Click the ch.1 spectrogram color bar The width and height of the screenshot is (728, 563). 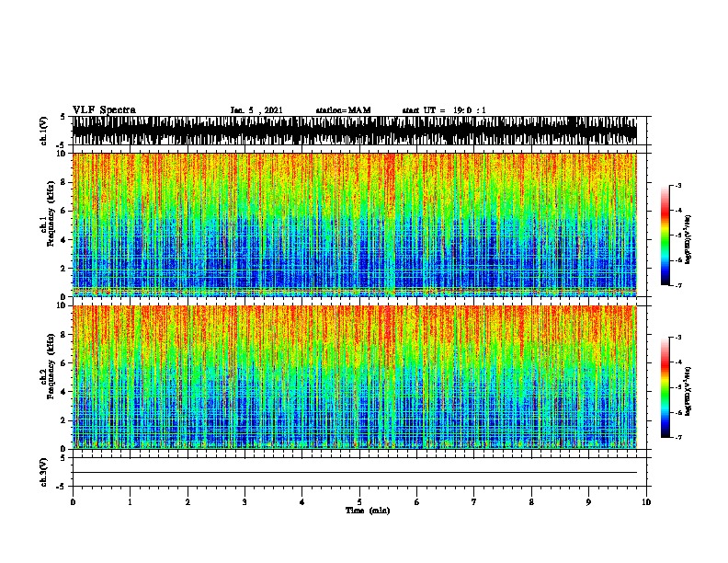tap(665, 236)
